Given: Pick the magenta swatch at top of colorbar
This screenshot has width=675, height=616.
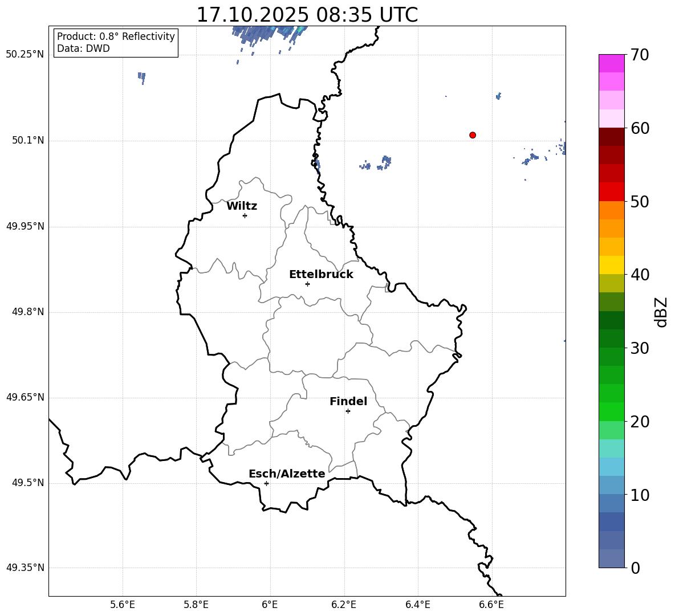Looking at the screenshot, I should (612, 63).
